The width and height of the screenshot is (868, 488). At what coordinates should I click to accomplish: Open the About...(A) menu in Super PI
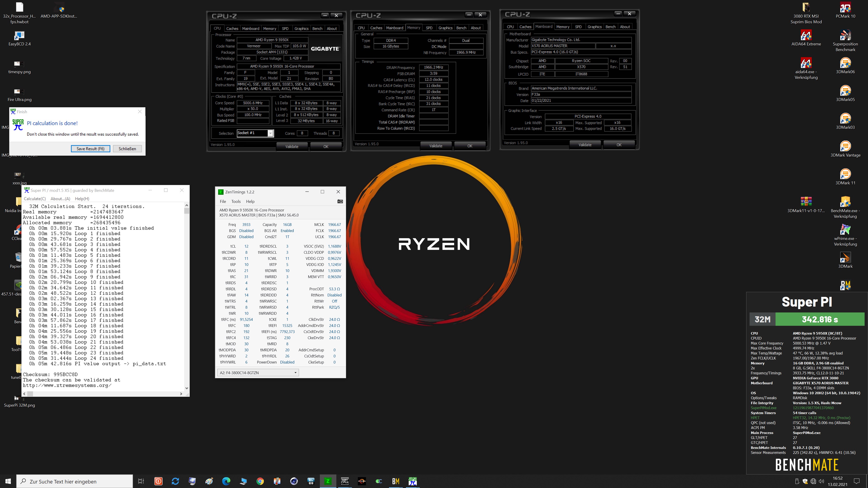tap(60, 199)
